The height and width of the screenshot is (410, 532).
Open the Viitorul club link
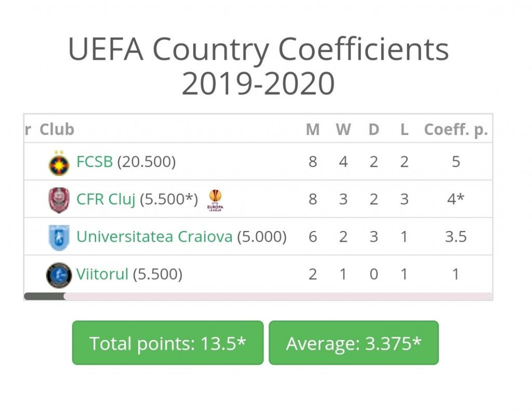(x=102, y=274)
